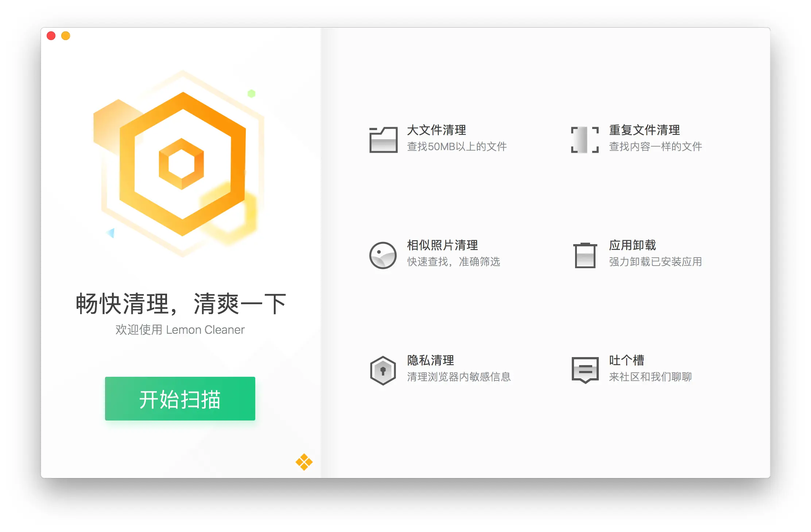Select the 隐私清理 privacy lock icon
This screenshot has width=811, height=532.
coord(382,370)
